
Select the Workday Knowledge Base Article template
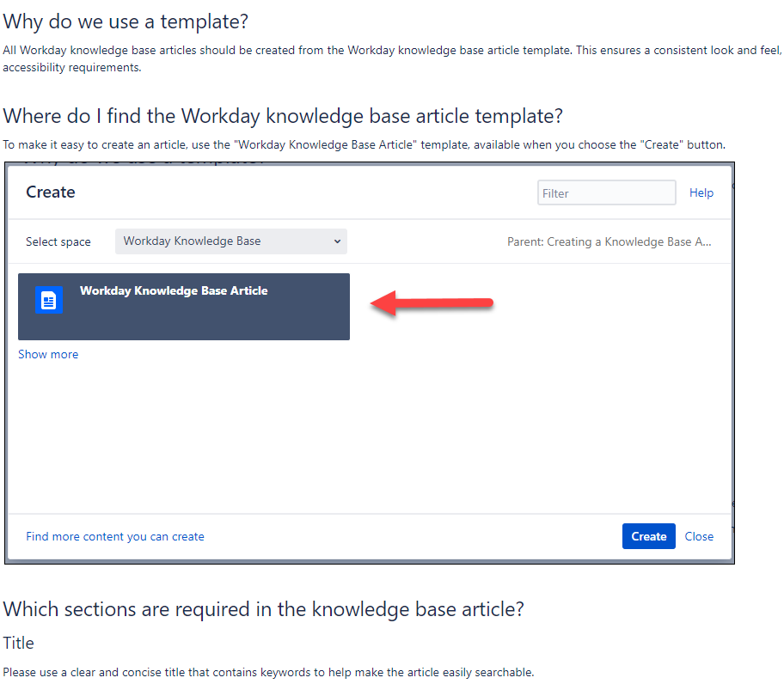coord(183,307)
